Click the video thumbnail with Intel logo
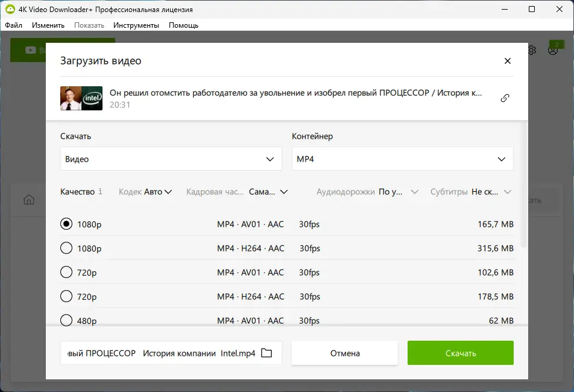This screenshot has height=392, width=574. [81, 98]
